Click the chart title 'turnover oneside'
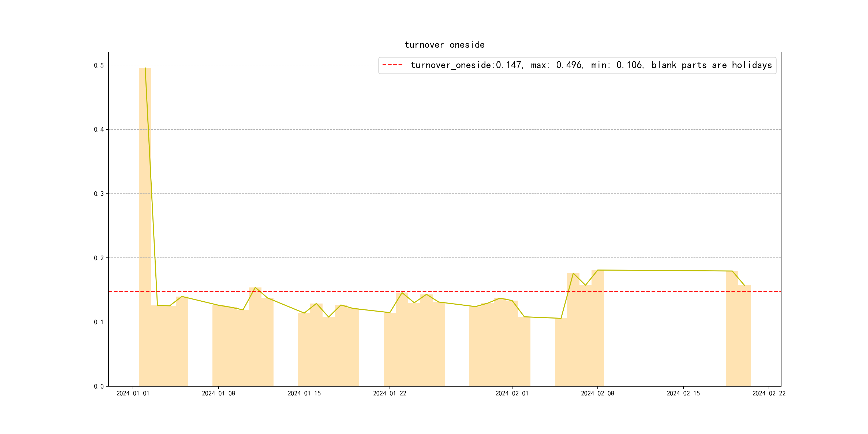This screenshot has height=434, width=868. point(444,45)
